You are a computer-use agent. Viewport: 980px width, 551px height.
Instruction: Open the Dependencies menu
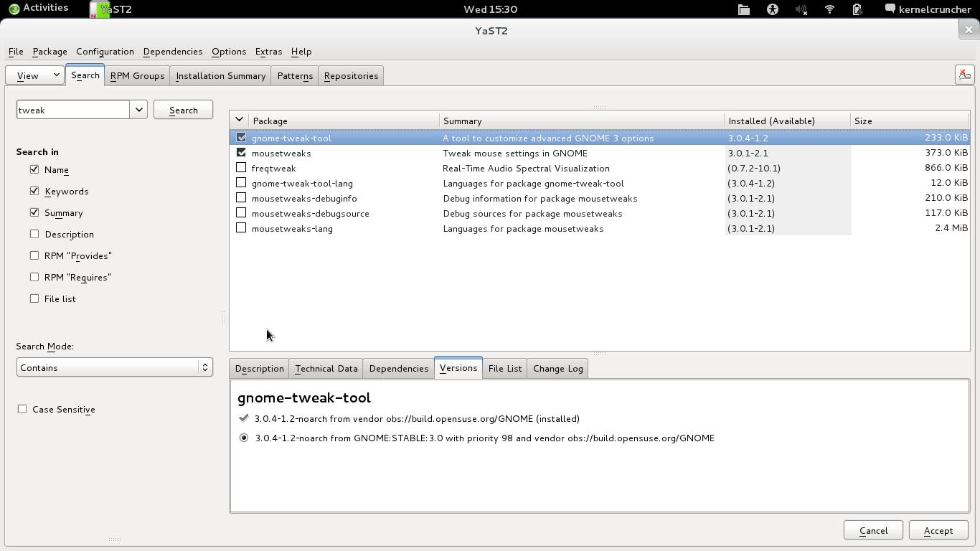pos(173,52)
